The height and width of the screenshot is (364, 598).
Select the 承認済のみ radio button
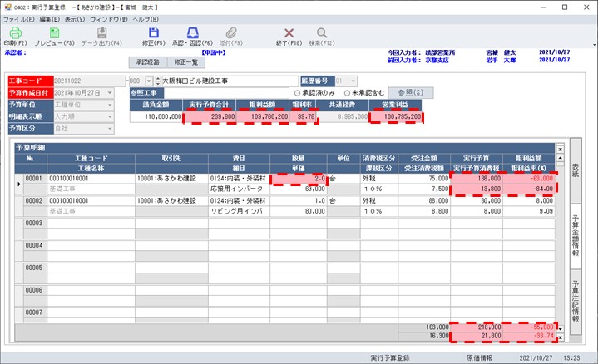296,92
